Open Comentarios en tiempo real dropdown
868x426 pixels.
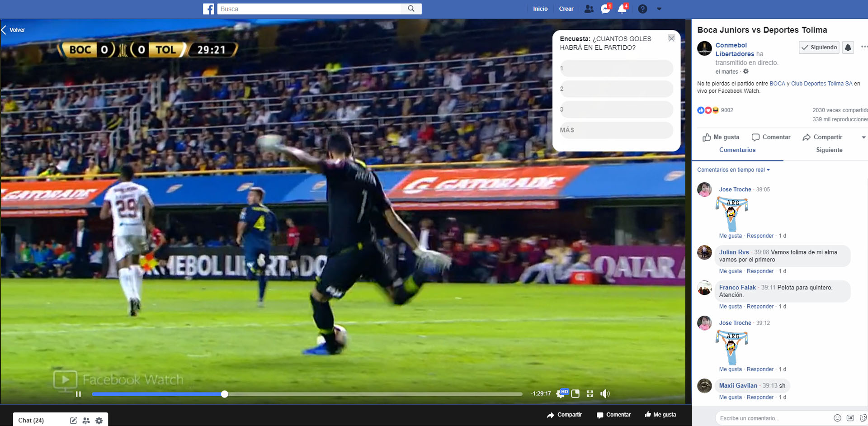tap(733, 170)
